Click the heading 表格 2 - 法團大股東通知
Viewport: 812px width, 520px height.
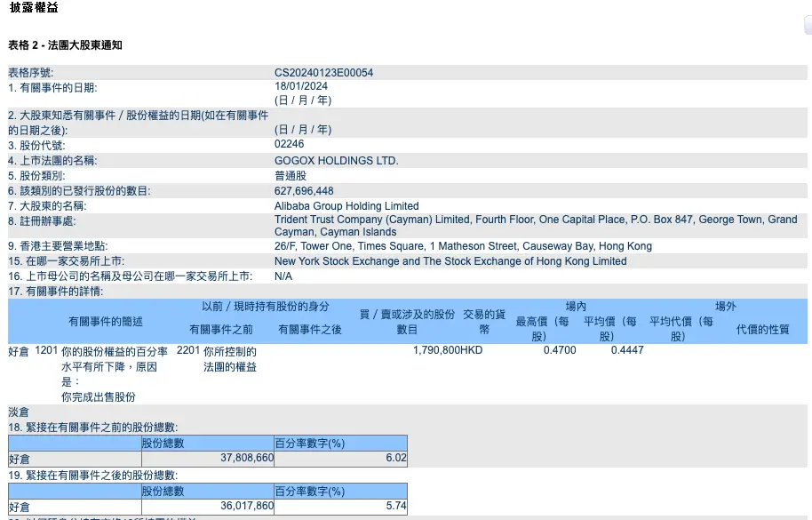coord(65,45)
